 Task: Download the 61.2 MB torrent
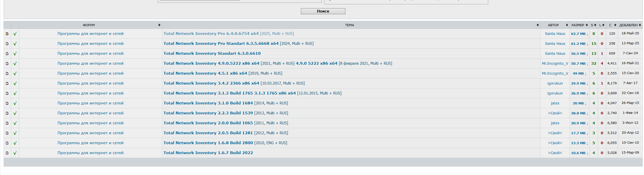(x=579, y=44)
